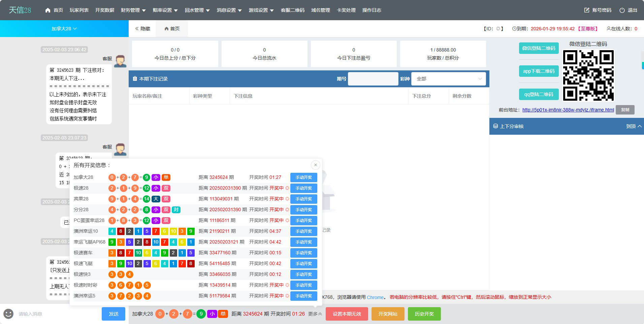Click the 退出 power icon
644x324 pixels.
pyautogui.click(x=622, y=10)
